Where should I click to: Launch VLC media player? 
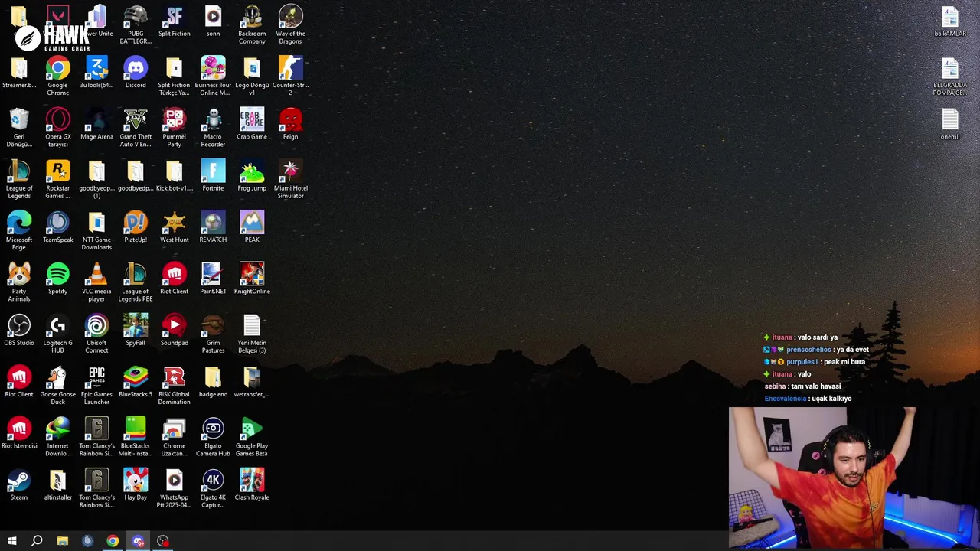96,275
